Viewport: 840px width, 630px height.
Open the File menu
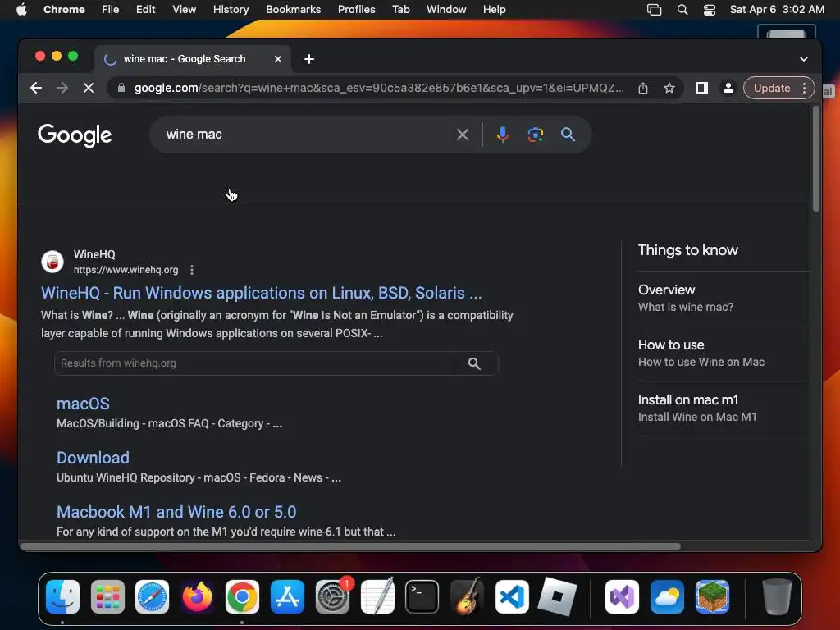(111, 10)
